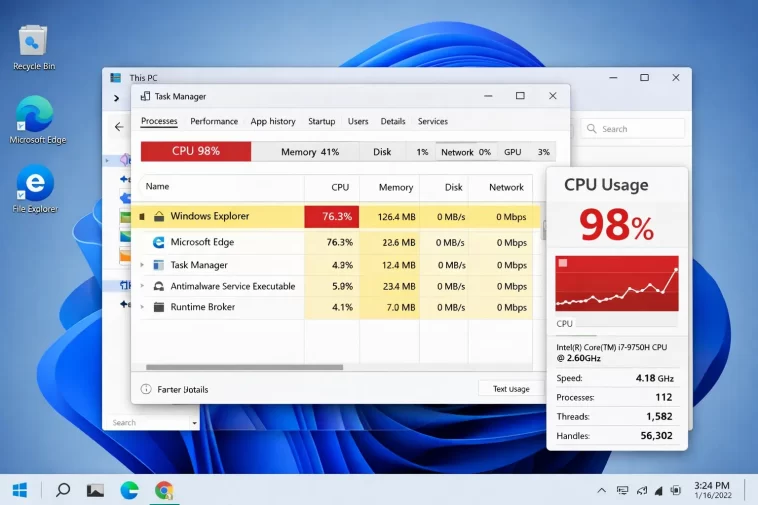Show hidden tray icons chevron
The image size is (758, 505).
(601, 491)
